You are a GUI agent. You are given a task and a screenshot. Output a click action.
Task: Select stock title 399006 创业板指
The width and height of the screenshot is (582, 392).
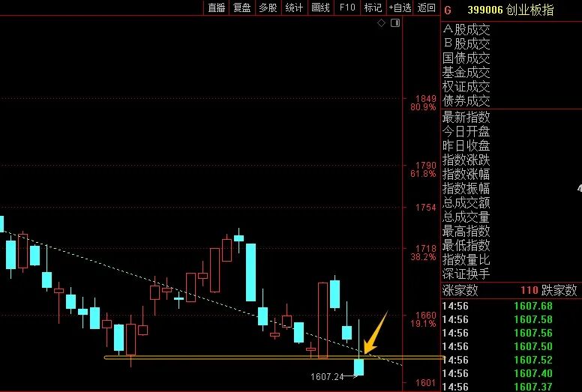point(511,10)
